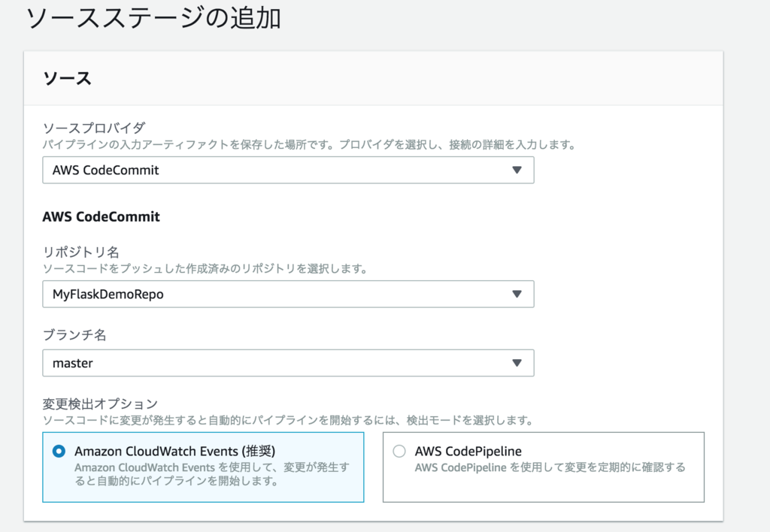Click the 変更検出オプション label
The width and height of the screenshot is (770, 532).
[x=100, y=404]
